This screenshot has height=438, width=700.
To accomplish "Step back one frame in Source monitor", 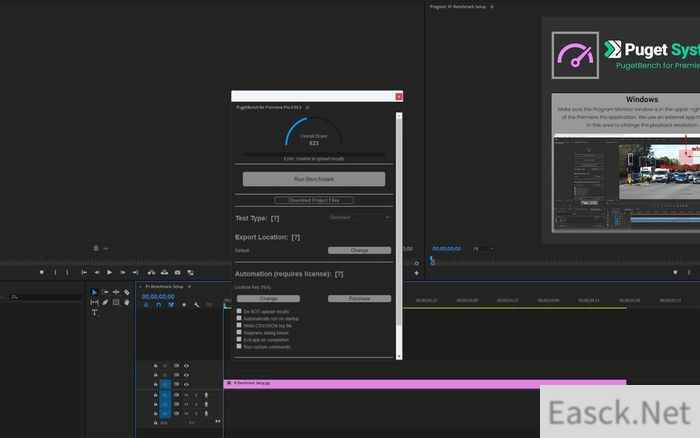I will click(97, 272).
